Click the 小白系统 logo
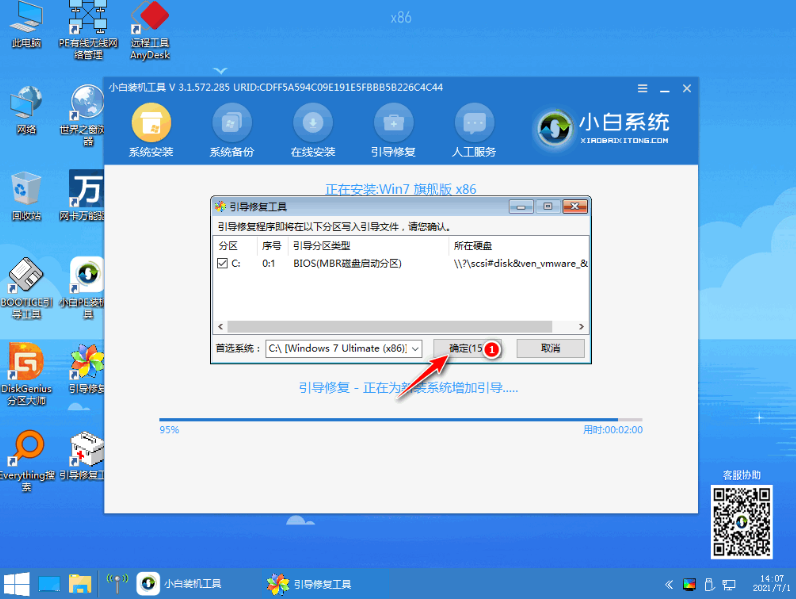 603,127
